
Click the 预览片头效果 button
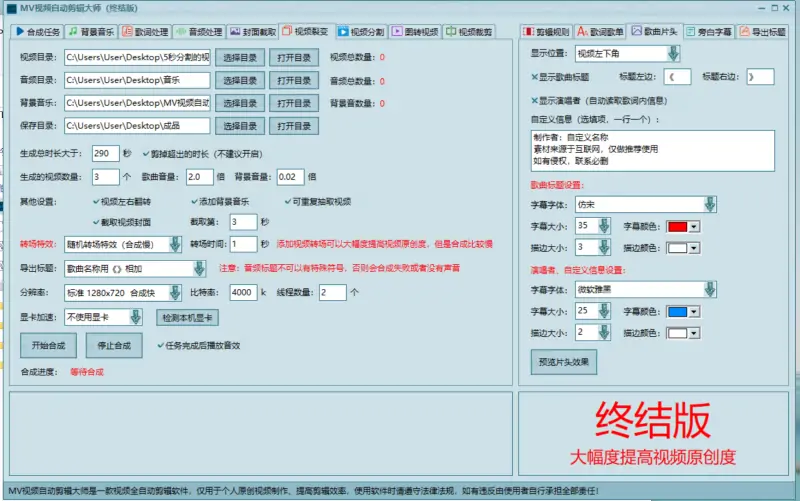pyautogui.click(x=564, y=362)
